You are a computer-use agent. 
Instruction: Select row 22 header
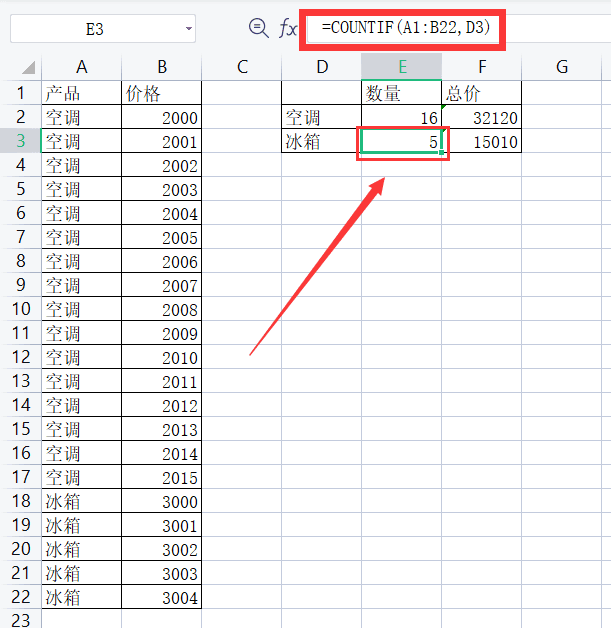[21, 597]
